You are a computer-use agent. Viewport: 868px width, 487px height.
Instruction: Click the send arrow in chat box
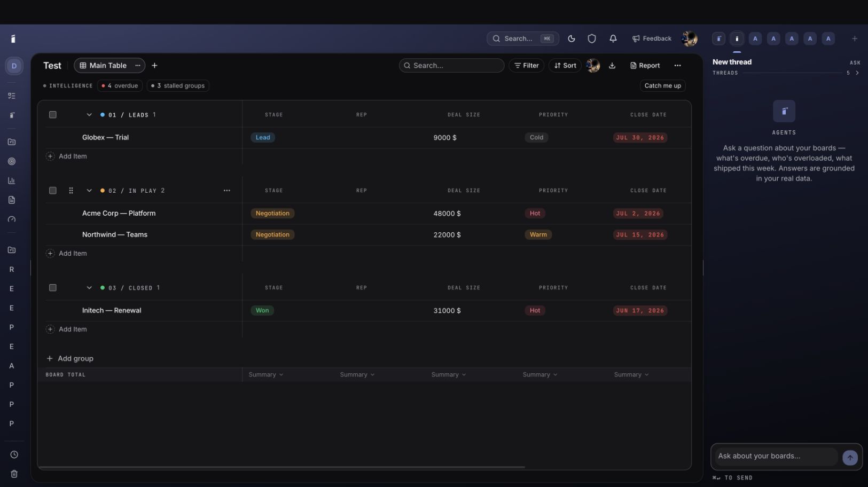[850, 457]
